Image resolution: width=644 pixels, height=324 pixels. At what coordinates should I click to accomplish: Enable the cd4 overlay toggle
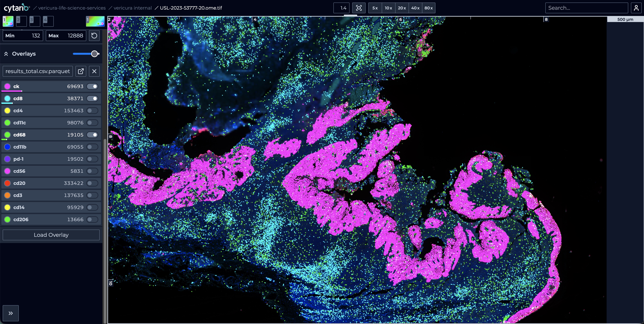[x=92, y=110]
